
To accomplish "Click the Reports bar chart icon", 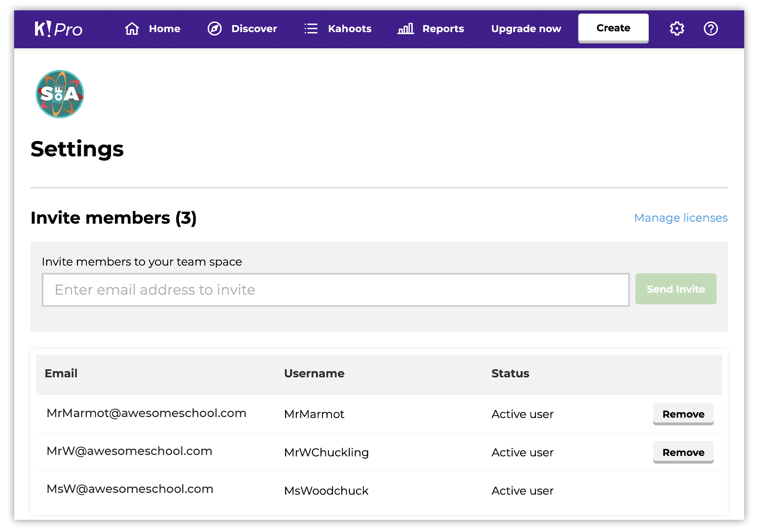I will [x=406, y=29].
